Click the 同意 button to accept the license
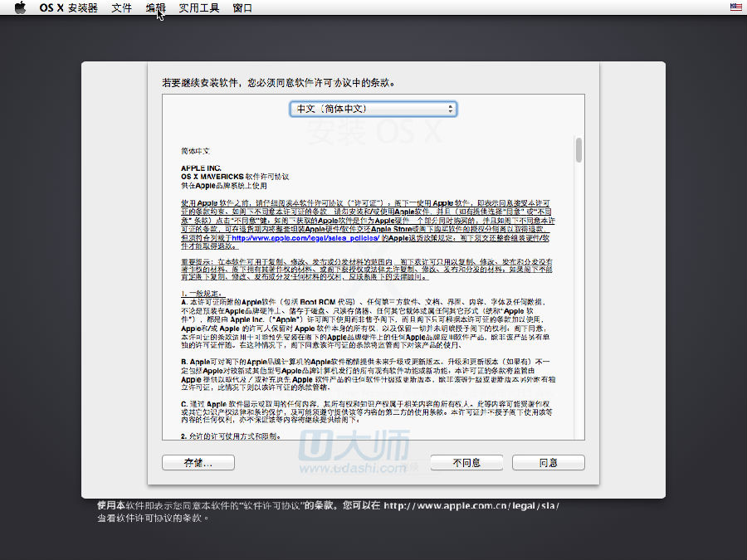 tap(548, 462)
